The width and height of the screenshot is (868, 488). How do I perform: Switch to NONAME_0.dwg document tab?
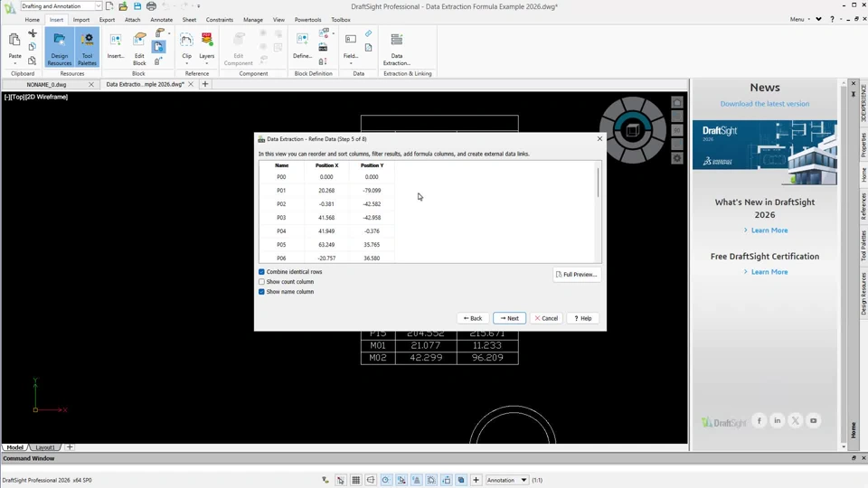(46, 85)
